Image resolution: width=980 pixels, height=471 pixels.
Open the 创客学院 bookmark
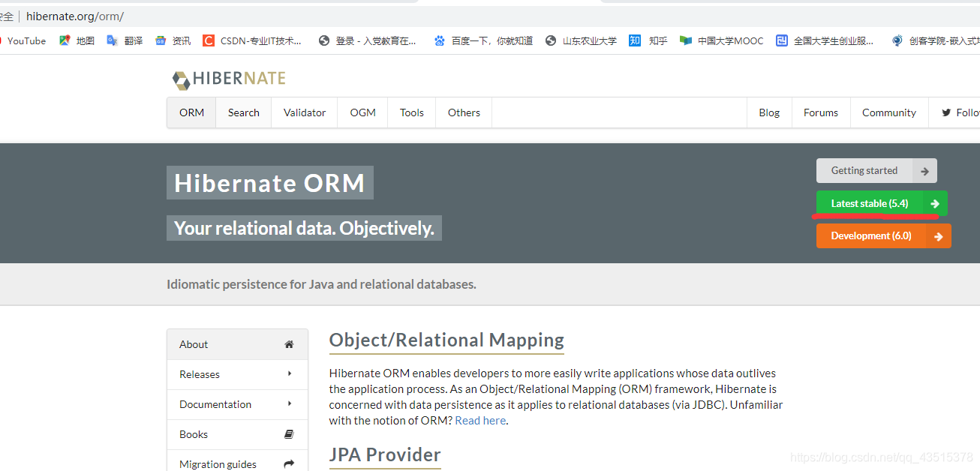pyautogui.click(x=935, y=40)
